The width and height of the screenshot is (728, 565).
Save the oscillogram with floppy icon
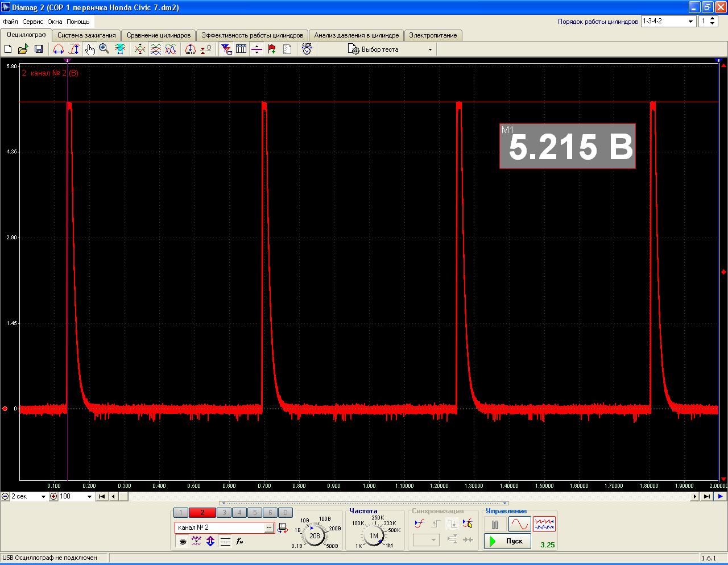click(39, 49)
